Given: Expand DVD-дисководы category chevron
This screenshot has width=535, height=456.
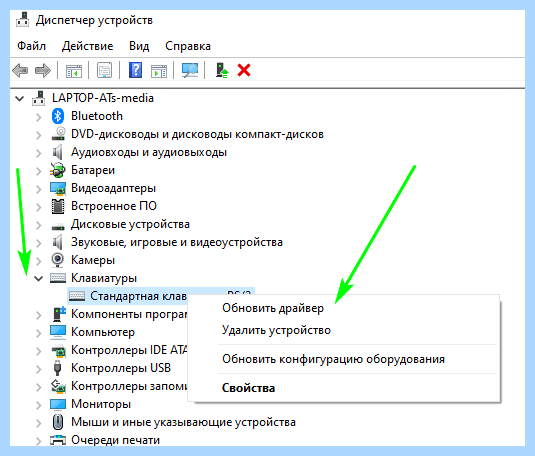Looking at the screenshot, I should (x=39, y=135).
